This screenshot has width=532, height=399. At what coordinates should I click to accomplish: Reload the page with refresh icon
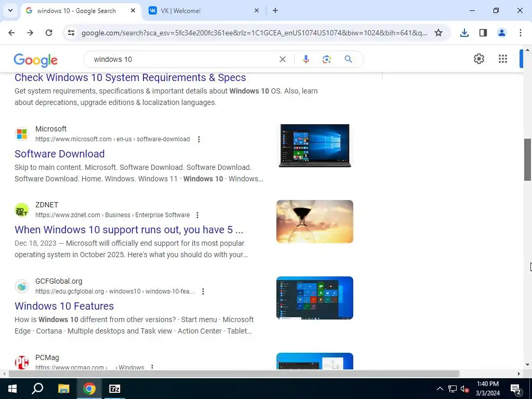tap(49, 33)
